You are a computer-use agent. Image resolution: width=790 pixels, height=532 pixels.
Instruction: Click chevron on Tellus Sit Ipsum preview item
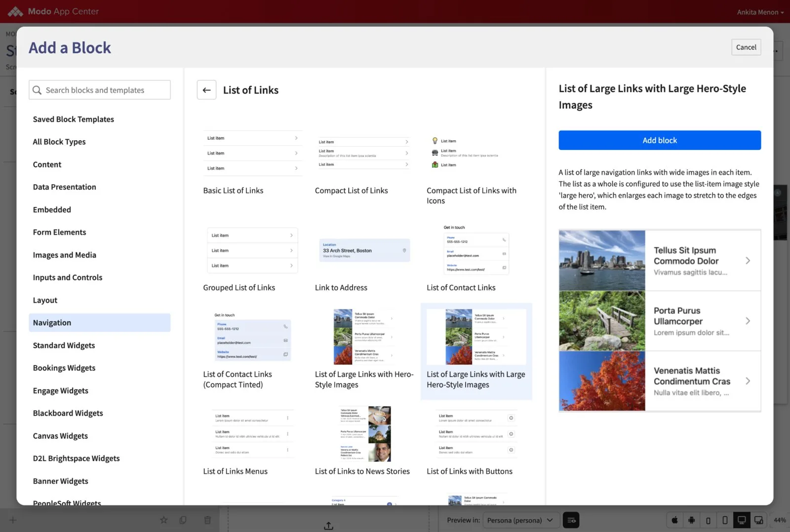pos(748,261)
